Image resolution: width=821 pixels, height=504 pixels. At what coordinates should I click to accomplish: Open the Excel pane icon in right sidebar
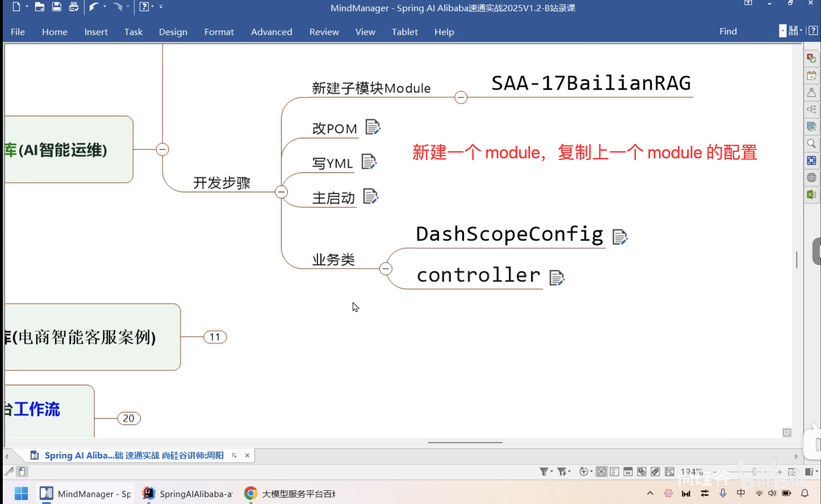pyautogui.click(x=811, y=195)
